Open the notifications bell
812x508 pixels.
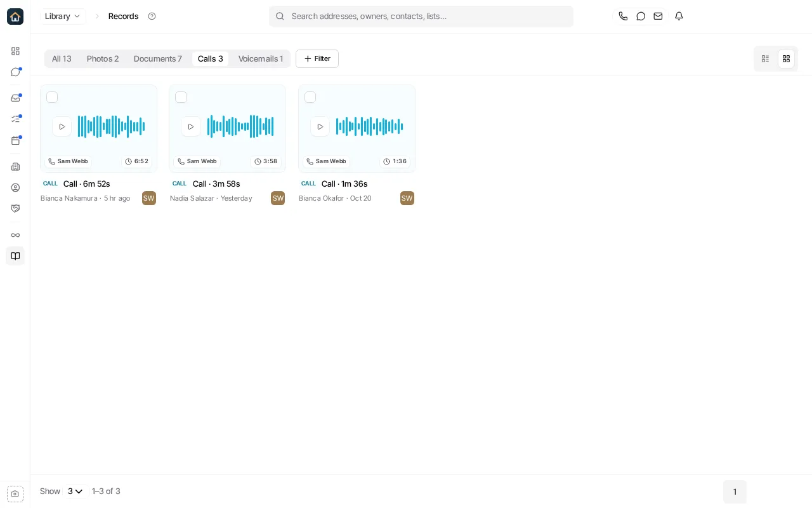pos(679,16)
